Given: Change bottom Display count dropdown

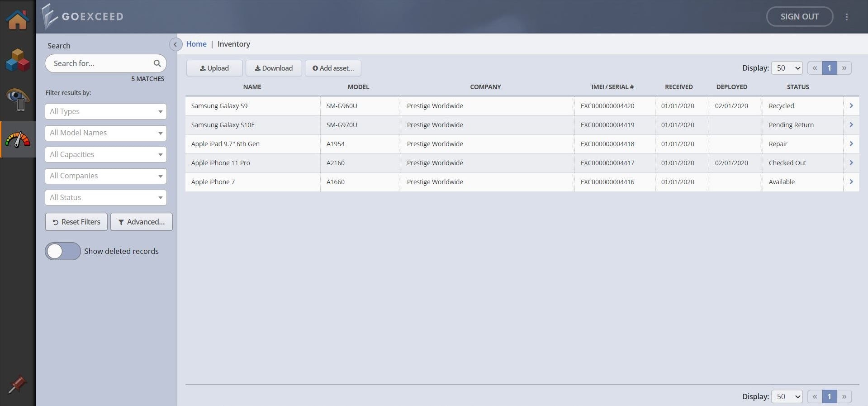Looking at the screenshot, I should tap(787, 396).
